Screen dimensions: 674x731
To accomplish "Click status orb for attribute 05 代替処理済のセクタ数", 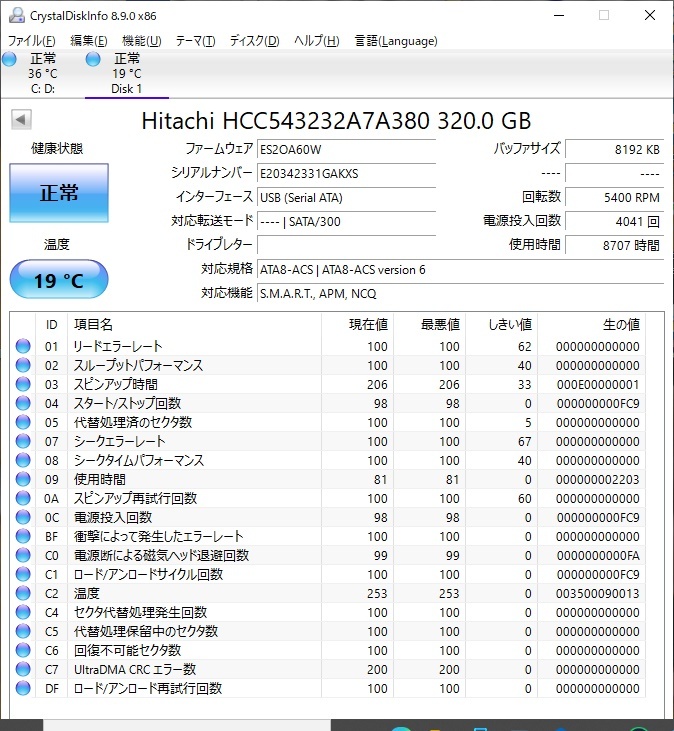I will pyautogui.click(x=23, y=423).
